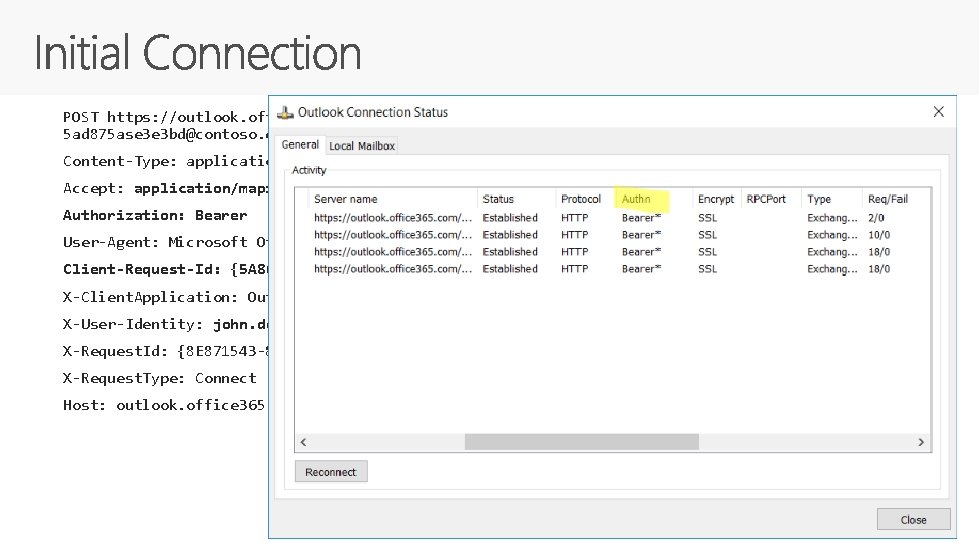Click the scrollbar left arrow
Screen dimensions: 979x551
[x=303, y=442]
